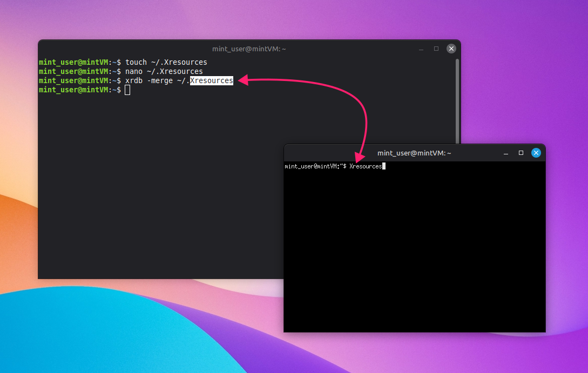Viewport: 588px width, 373px height.
Task: Click the highlighted 'Xresources' text in background terminal
Action: click(212, 80)
